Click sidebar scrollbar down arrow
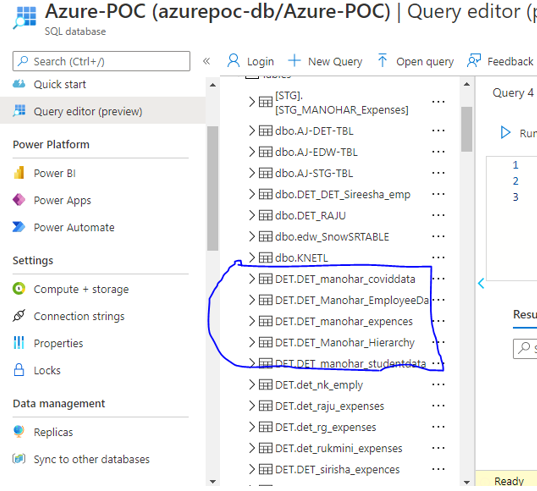Image resolution: width=537 pixels, height=491 pixels. point(213,481)
